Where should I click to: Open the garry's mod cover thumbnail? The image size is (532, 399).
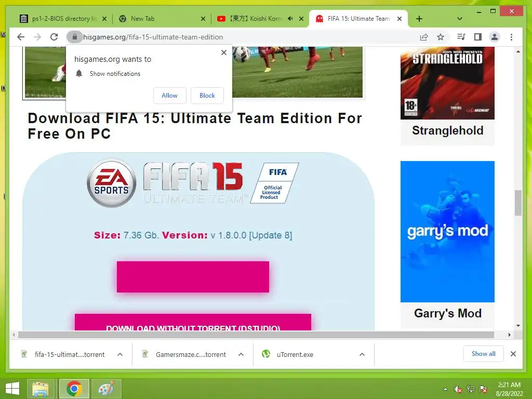tap(447, 231)
